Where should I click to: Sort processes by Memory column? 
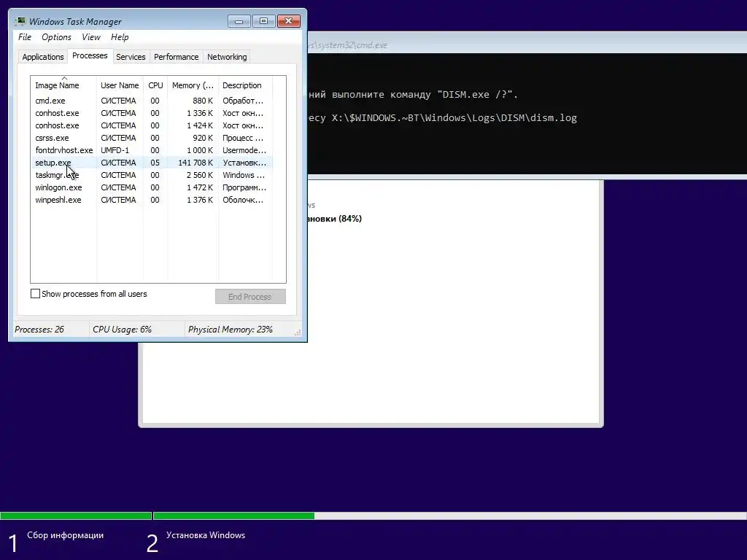[193, 85]
